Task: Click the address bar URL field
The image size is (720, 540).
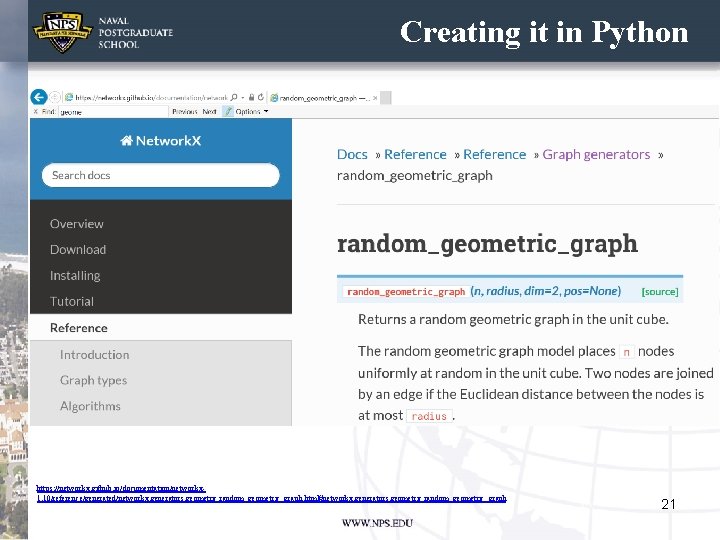Action: point(151,97)
